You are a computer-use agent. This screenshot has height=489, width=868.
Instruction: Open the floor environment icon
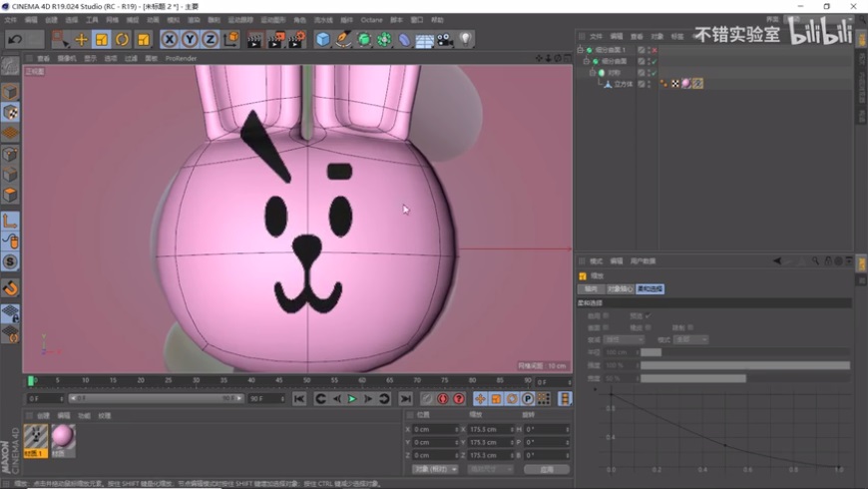425,39
